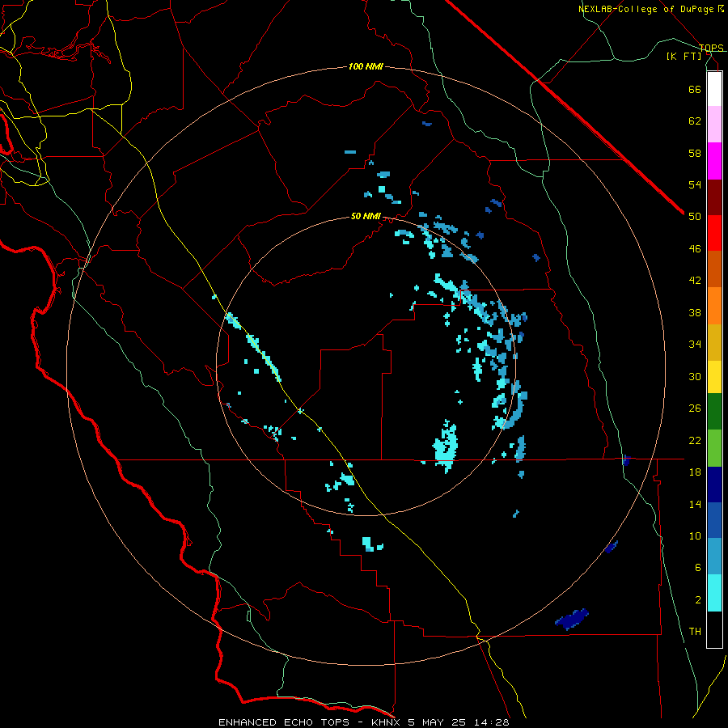Click the "KHNX" radar site identifier
This screenshot has height=728, width=728.
[x=387, y=722]
